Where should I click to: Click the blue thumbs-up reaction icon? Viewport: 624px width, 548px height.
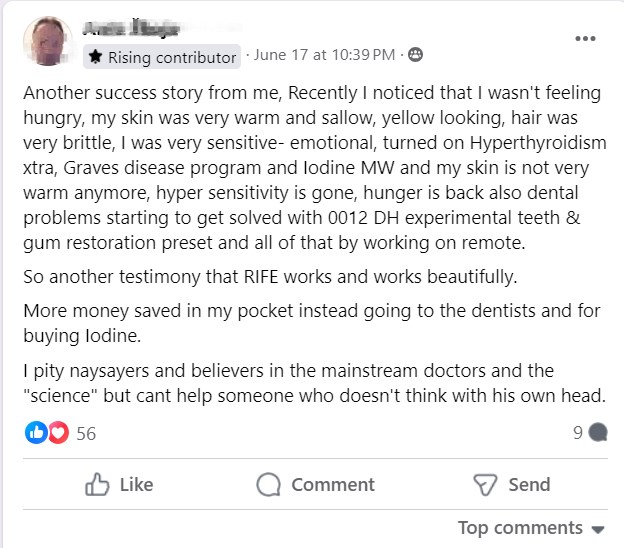click(x=37, y=433)
